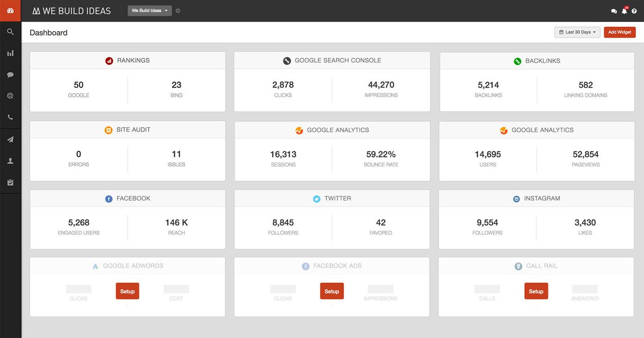Click the 16,313 sessions value
The width and height of the screenshot is (644, 338).
[x=283, y=154]
